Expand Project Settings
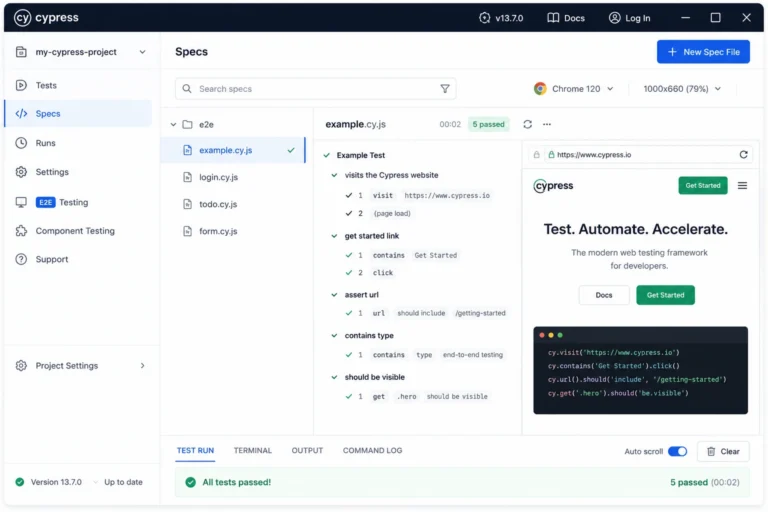Viewport: 768px width, 512px height. (x=143, y=366)
